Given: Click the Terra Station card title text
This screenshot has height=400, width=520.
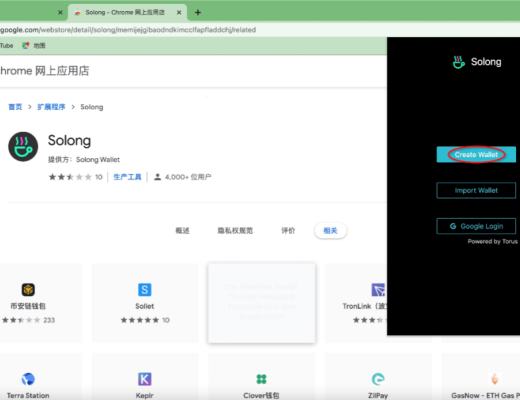Looking at the screenshot, I should click(x=28, y=396).
